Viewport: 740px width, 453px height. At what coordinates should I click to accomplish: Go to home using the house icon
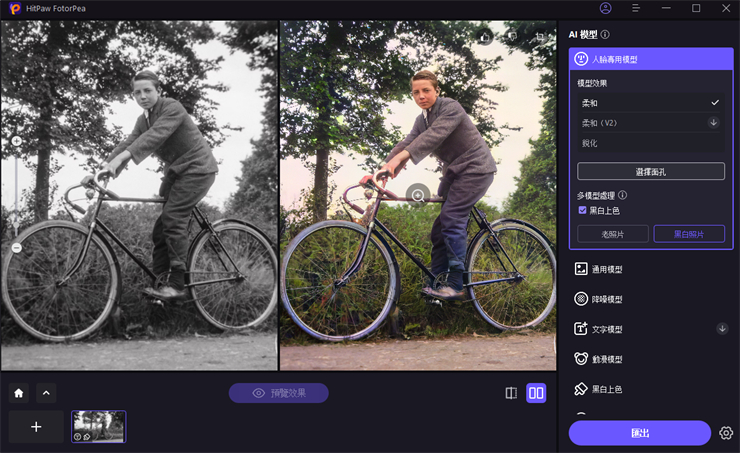pos(18,393)
